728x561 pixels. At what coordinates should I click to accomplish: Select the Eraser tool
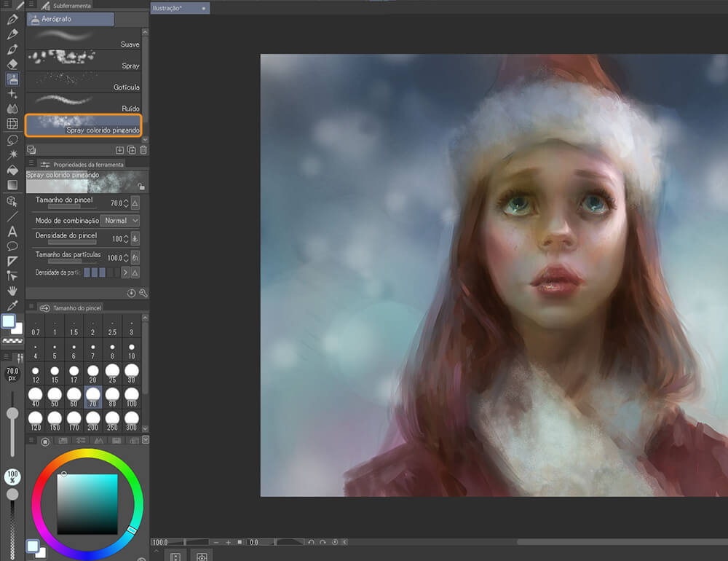click(x=12, y=64)
